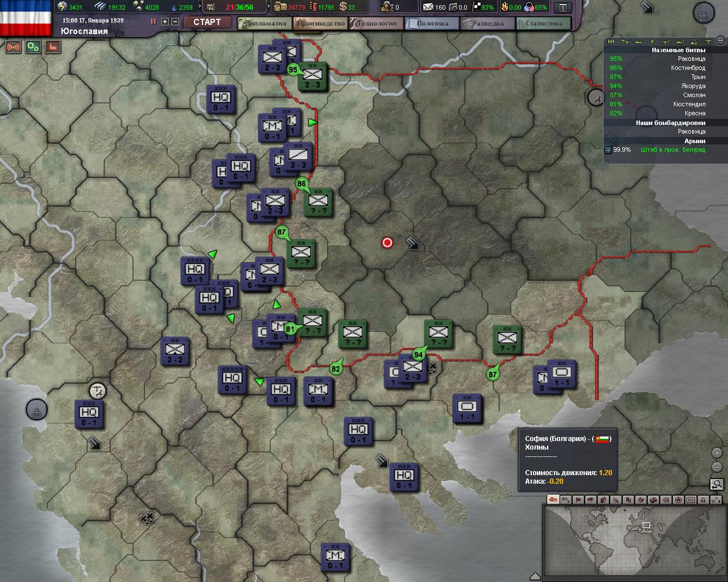Open the Разведка tab
This screenshot has height=582, width=728.
click(x=487, y=23)
